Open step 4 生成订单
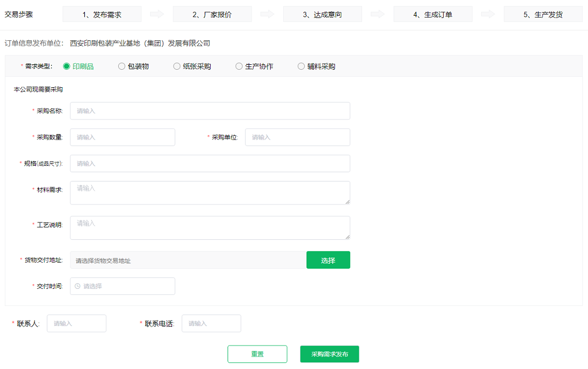 [433, 14]
